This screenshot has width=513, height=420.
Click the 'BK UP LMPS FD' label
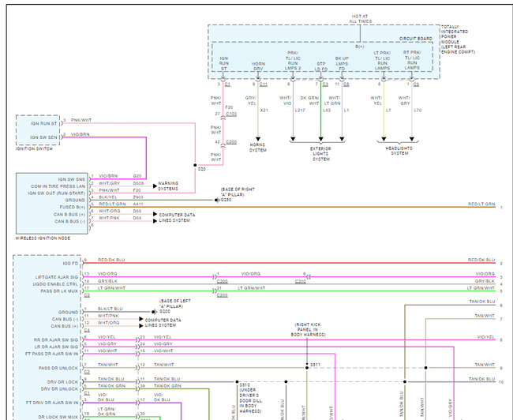pos(342,63)
